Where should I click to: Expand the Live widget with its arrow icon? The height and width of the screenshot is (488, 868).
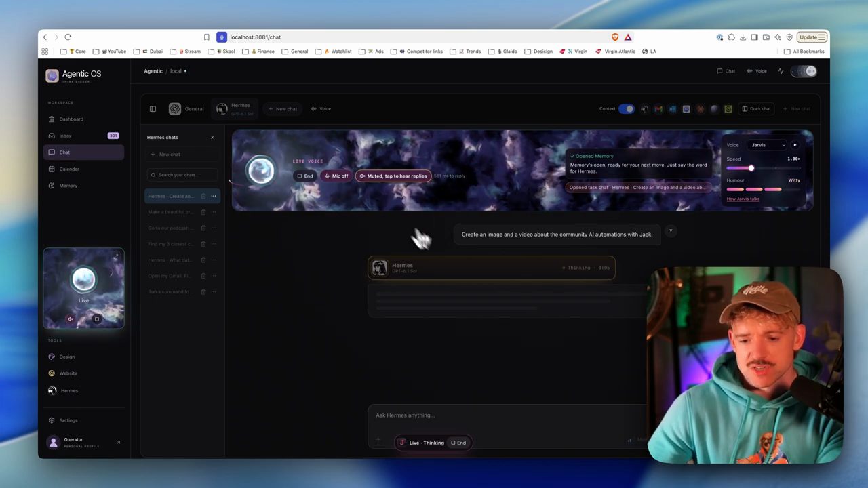(117, 256)
